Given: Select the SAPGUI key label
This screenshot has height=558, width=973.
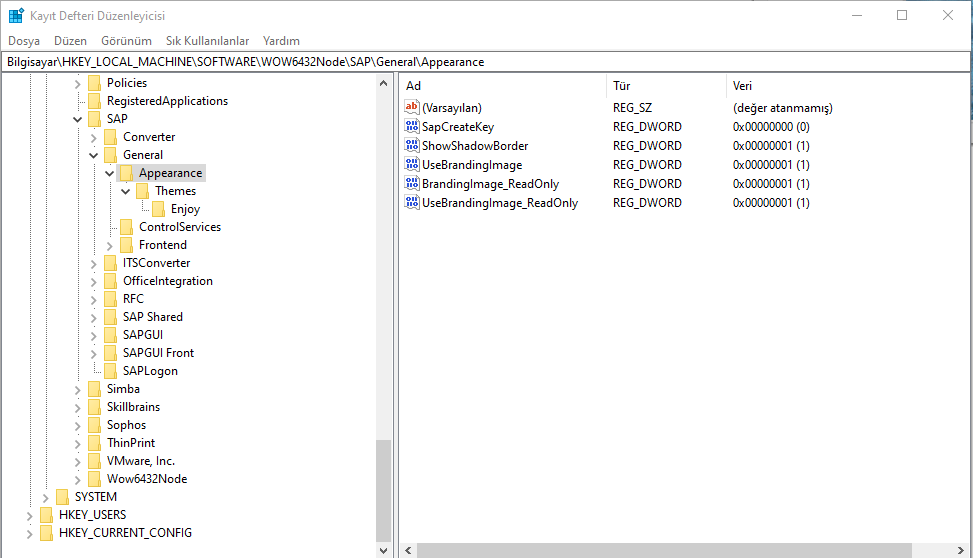Looking at the screenshot, I should pos(143,335).
